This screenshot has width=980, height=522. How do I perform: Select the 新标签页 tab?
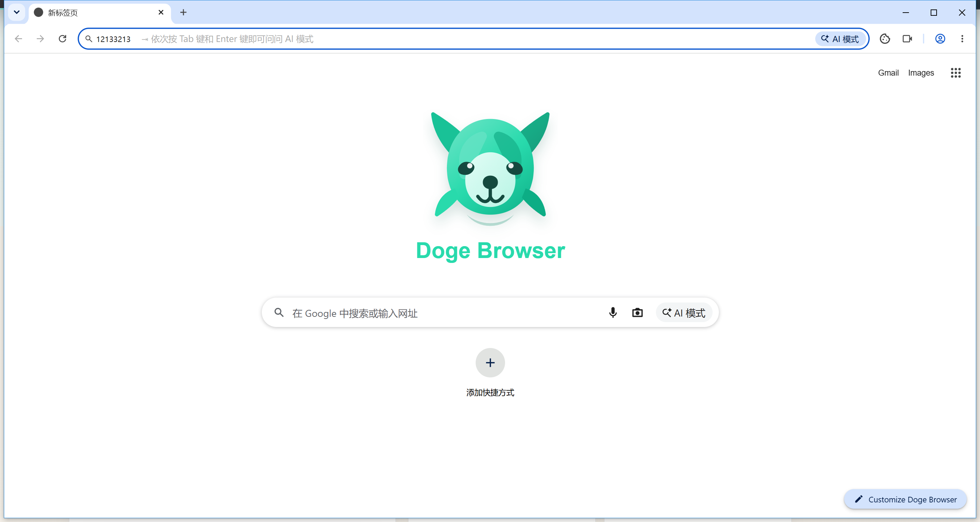[x=100, y=13]
